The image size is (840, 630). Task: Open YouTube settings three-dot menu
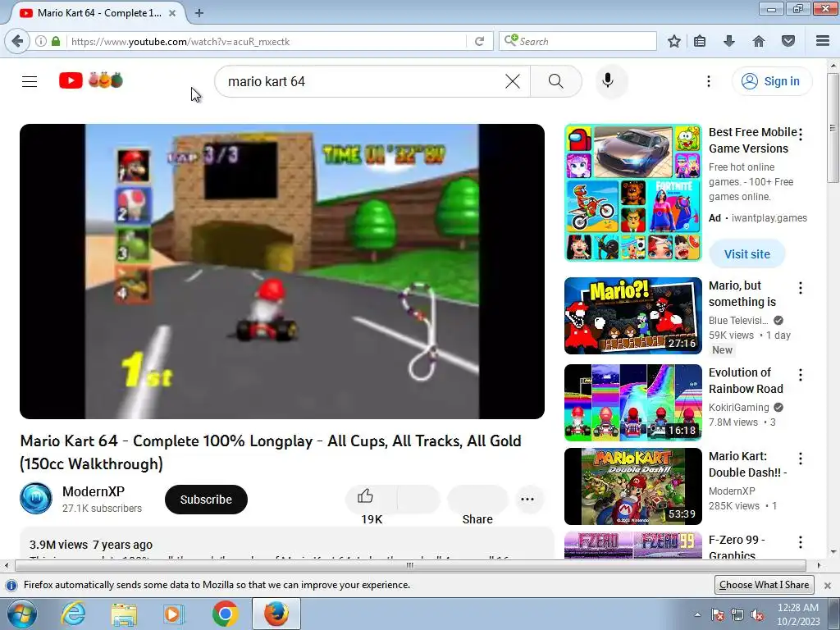708,81
